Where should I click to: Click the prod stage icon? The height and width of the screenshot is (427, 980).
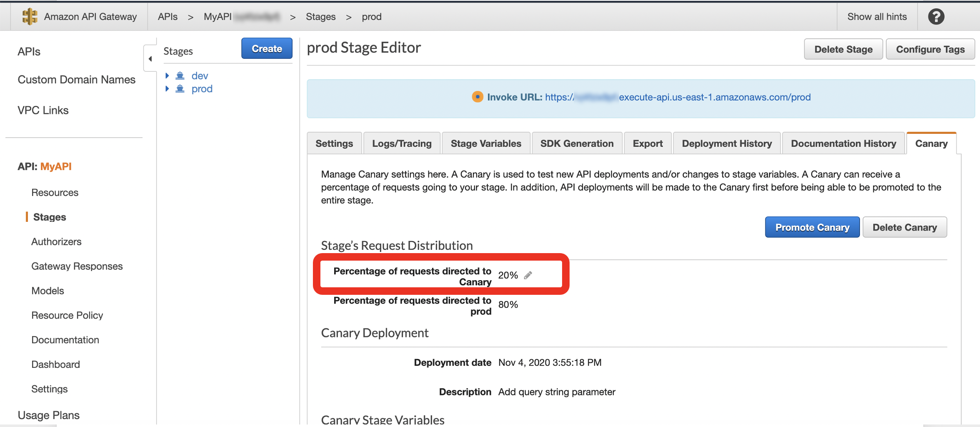click(x=180, y=89)
